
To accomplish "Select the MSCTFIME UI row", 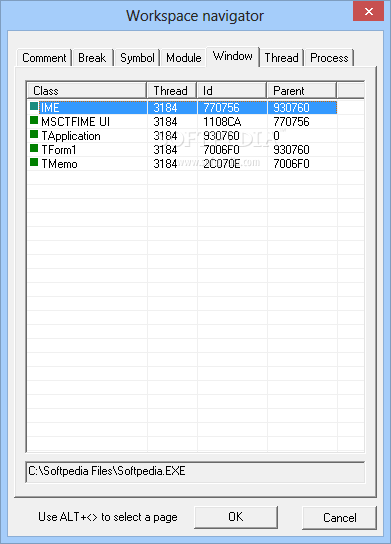I will pyautogui.click(x=182, y=122).
